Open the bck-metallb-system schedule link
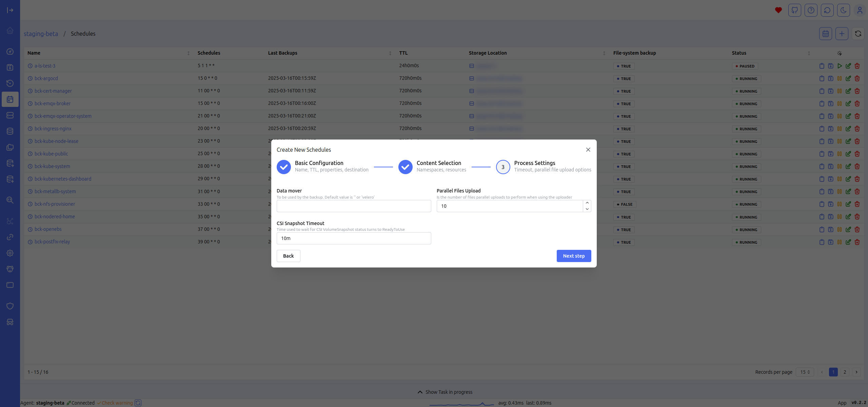The height and width of the screenshot is (407, 868). 55,191
